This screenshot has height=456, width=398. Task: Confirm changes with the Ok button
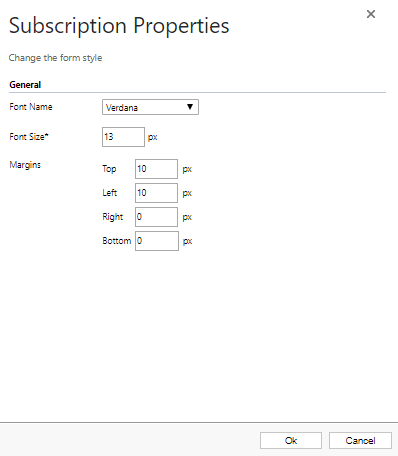tap(291, 441)
